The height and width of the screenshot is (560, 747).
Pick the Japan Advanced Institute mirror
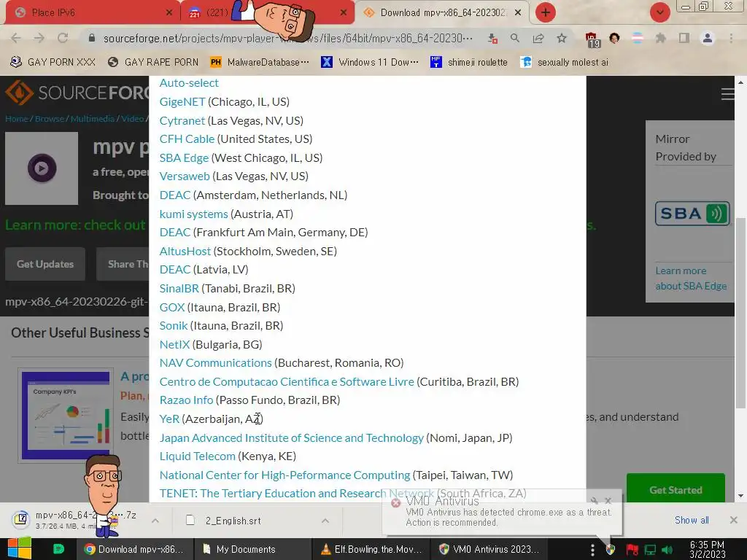[x=292, y=438]
